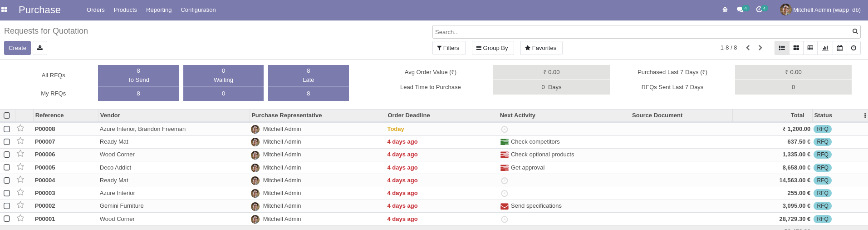This screenshot has height=230, width=868.
Task: Open the apps grid home menu
Action: [x=4, y=10]
